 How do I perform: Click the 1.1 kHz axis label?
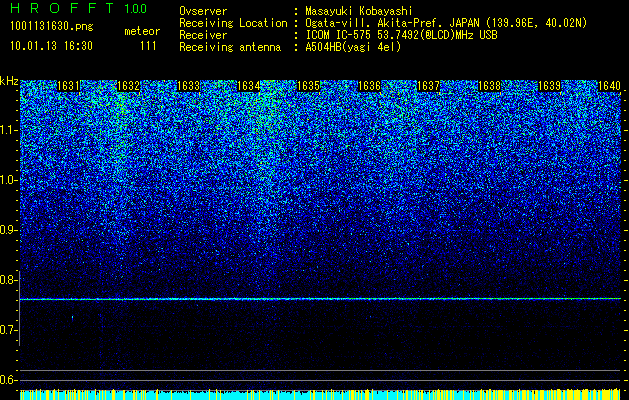(8, 130)
